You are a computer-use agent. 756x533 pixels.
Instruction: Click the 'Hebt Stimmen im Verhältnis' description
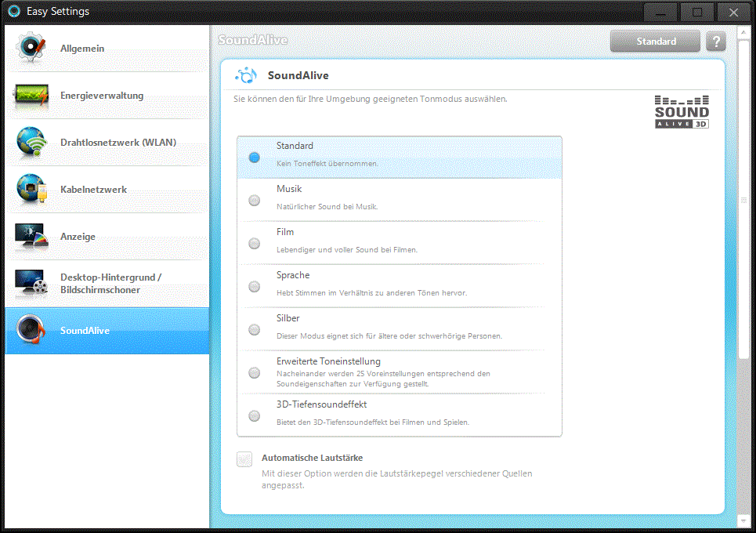click(x=371, y=293)
